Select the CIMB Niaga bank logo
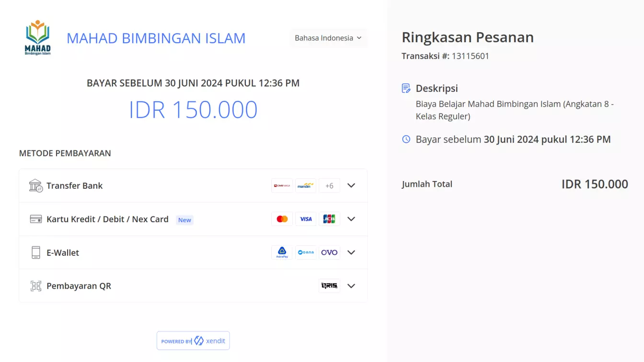The height and width of the screenshot is (362, 644). [x=282, y=185]
